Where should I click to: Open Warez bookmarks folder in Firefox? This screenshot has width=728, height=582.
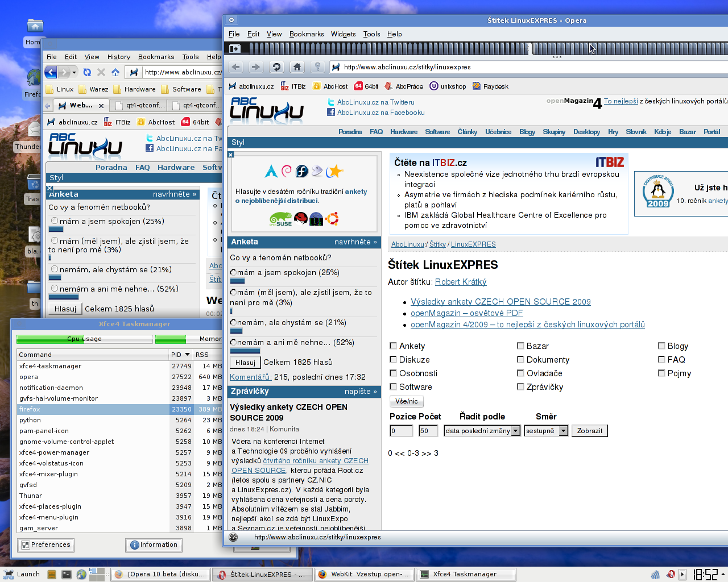(93, 89)
